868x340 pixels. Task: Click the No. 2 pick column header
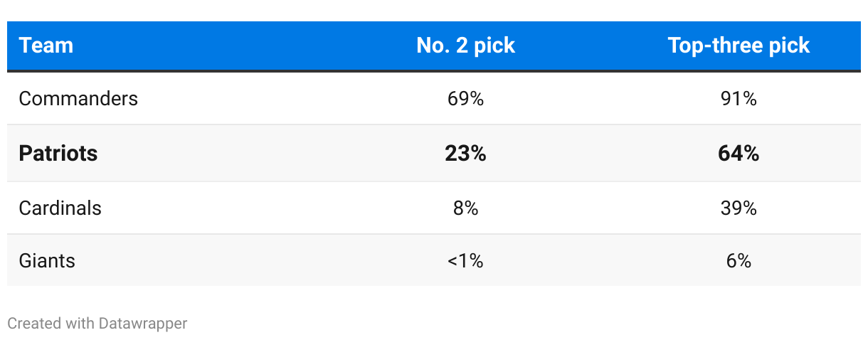(x=465, y=46)
